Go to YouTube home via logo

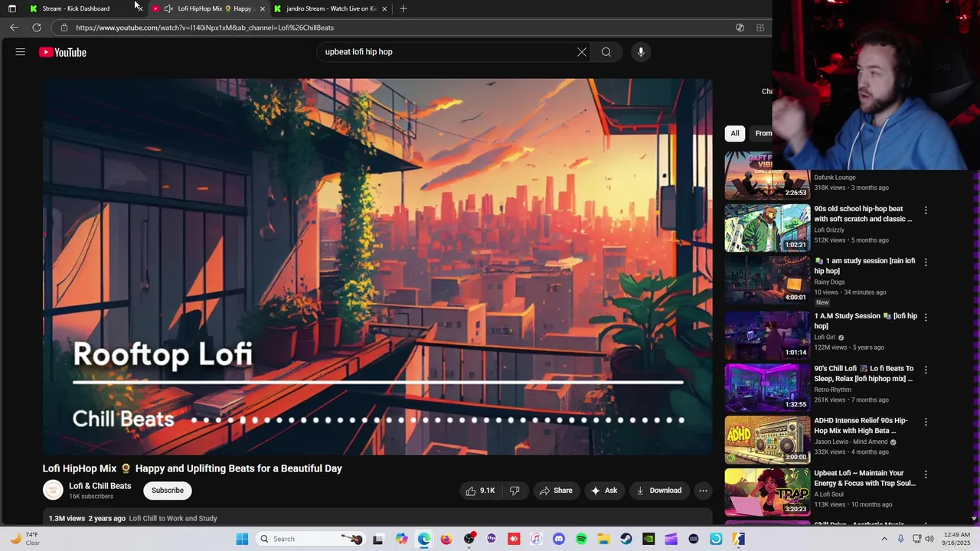tap(63, 52)
